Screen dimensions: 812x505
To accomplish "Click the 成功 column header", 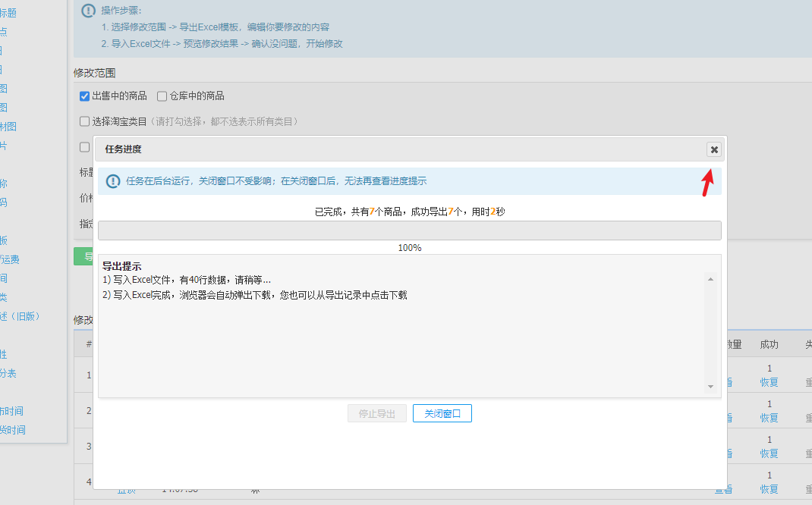I will [x=769, y=344].
